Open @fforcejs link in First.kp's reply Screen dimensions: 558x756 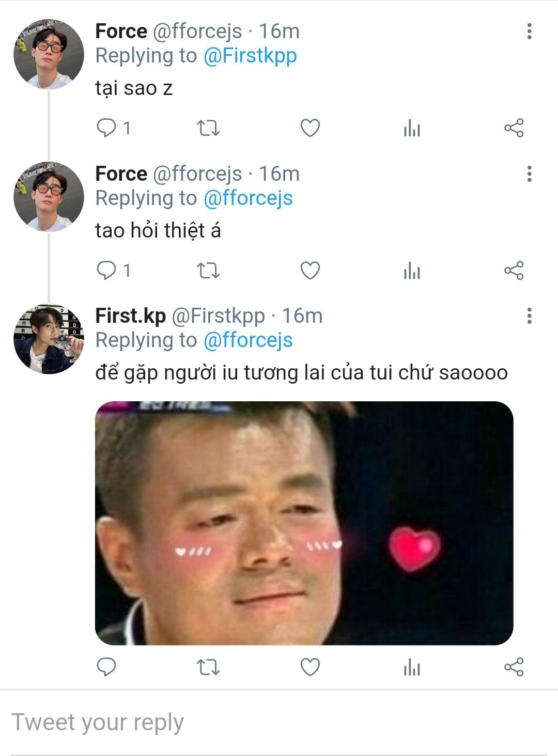tap(248, 341)
